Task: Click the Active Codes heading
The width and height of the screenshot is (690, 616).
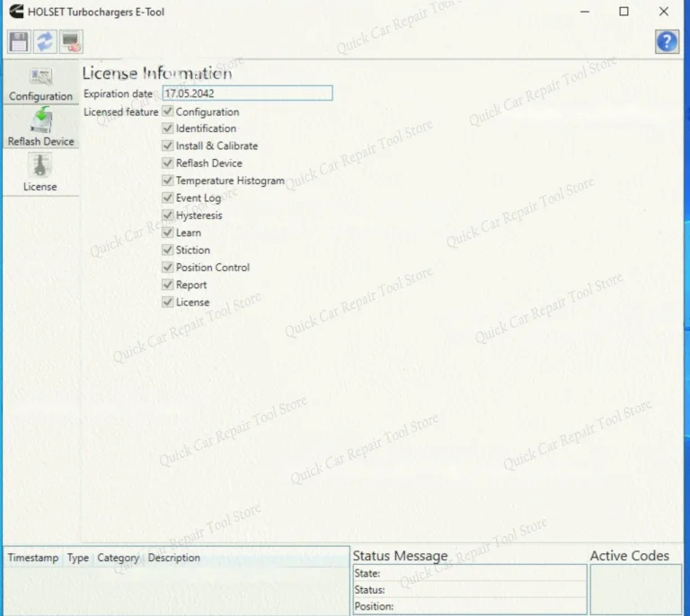Action: [x=629, y=556]
